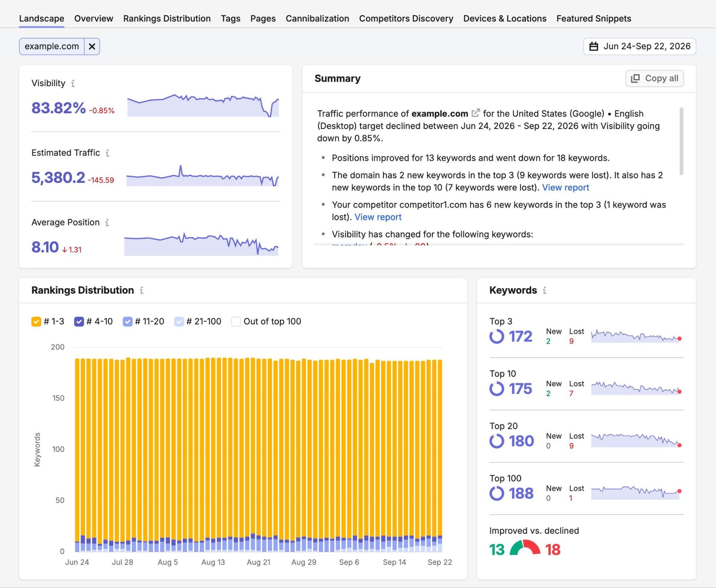The height and width of the screenshot is (588, 716).
Task: Click the improved keywords count 13
Action: (x=497, y=550)
